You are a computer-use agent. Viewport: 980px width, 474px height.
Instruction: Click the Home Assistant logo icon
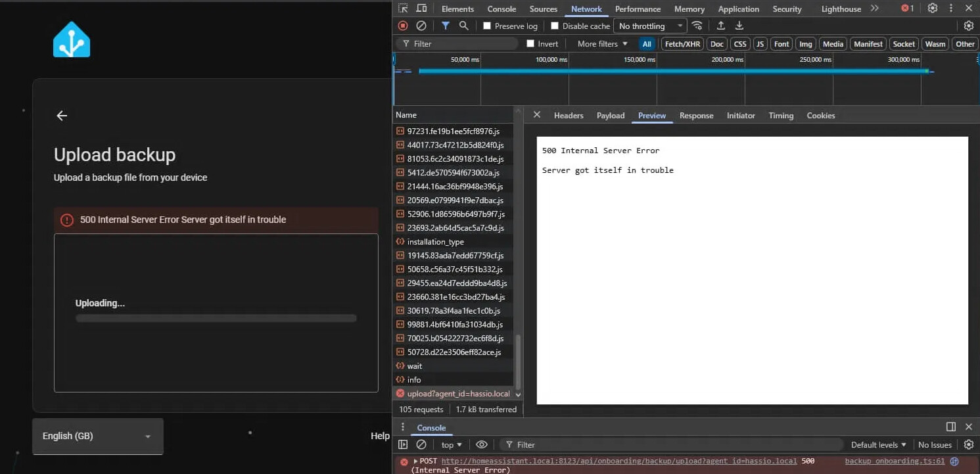(x=72, y=39)
